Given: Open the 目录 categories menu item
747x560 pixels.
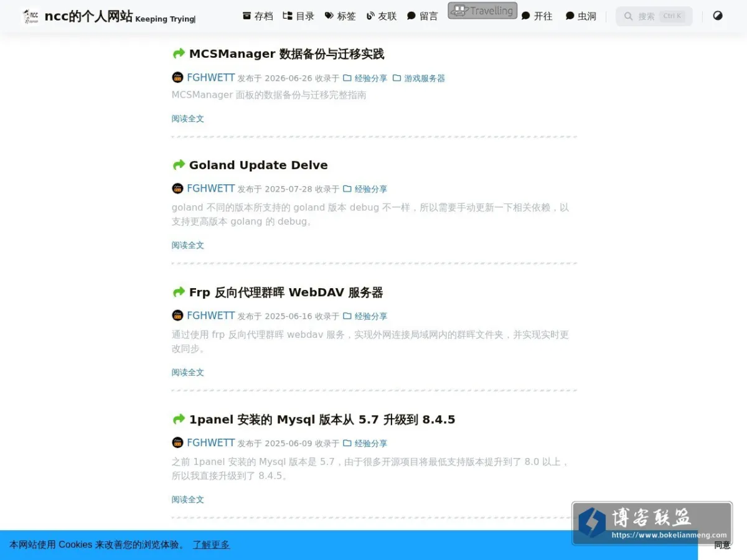Looking at the screenshot, I should click(x=299, y=16).
